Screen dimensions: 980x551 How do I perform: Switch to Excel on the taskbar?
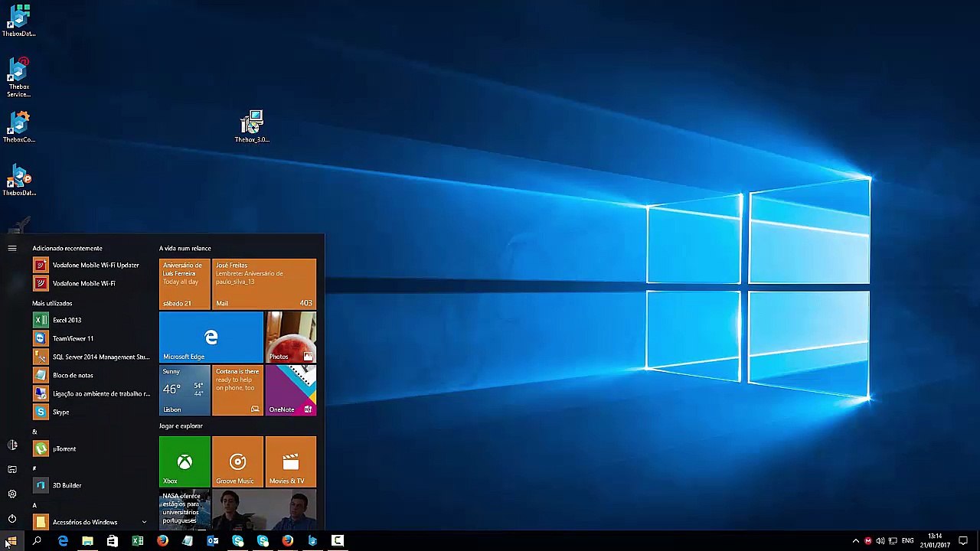[x=138, y=541]
